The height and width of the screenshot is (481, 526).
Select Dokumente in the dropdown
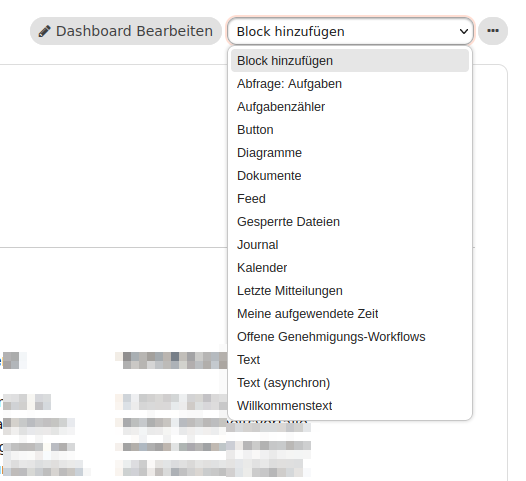tap(350, 176)
